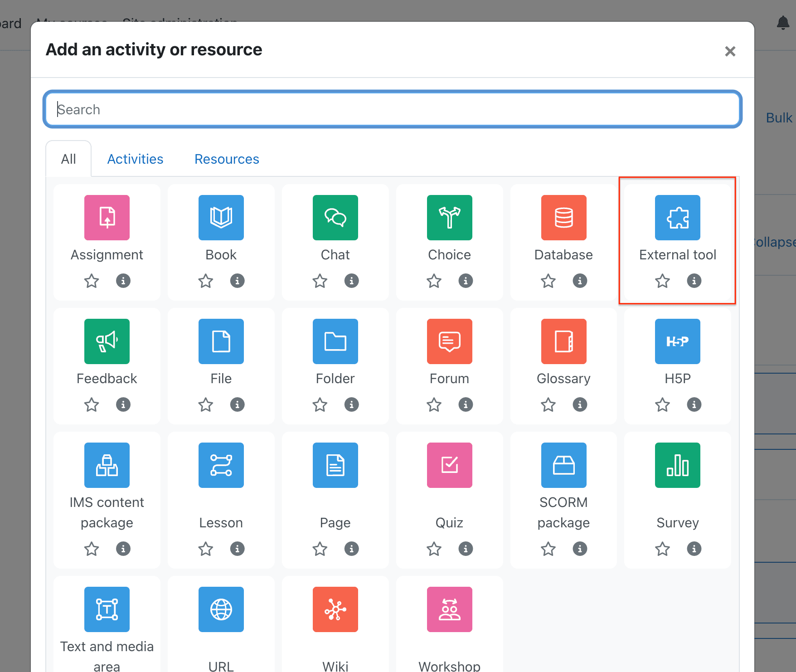Select the Database activity icon
Screen dimensions: 796x672
click(x=564, y=218)
